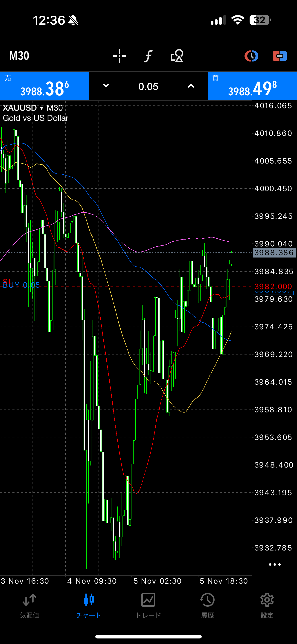Screen dimensions: 297x644
Task: Open the three-dots chart options menu
Action: [x=274, y=565]
